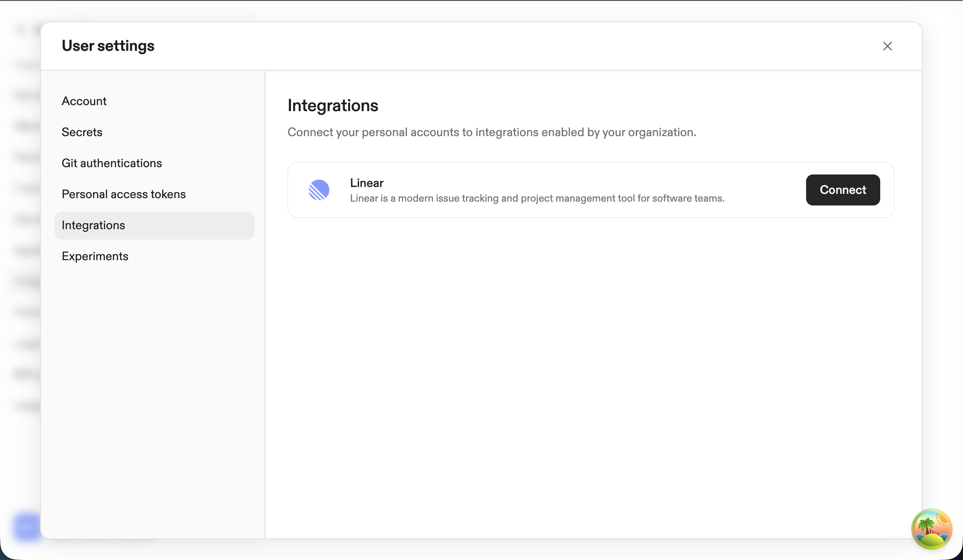Open Git authentications settings
This screenshot has height=560, width=963.
112,163
